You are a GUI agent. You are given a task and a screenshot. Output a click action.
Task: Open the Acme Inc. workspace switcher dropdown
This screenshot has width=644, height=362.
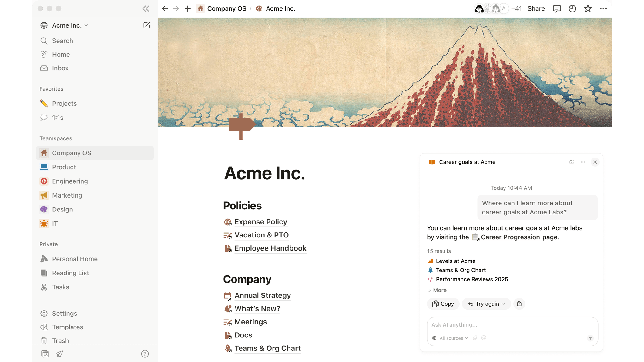(x=70, y=25)
